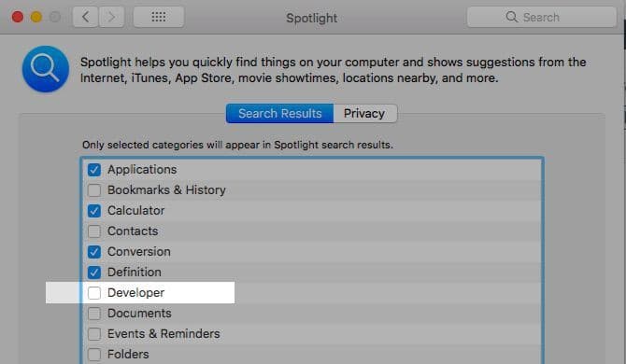Uncheck the Applications checkbox
Image resolution: width=626 pixels, height=364 pixels.
click(x=94, y=170)
